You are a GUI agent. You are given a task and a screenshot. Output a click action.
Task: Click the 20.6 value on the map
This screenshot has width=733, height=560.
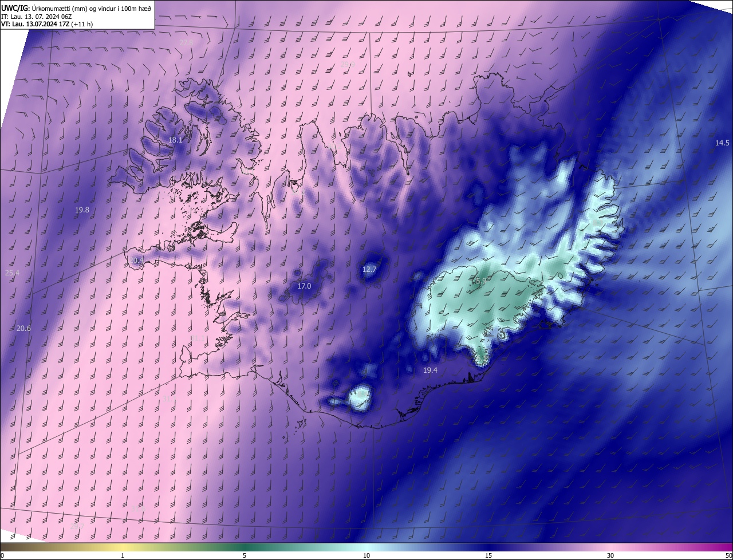point(23,329)
